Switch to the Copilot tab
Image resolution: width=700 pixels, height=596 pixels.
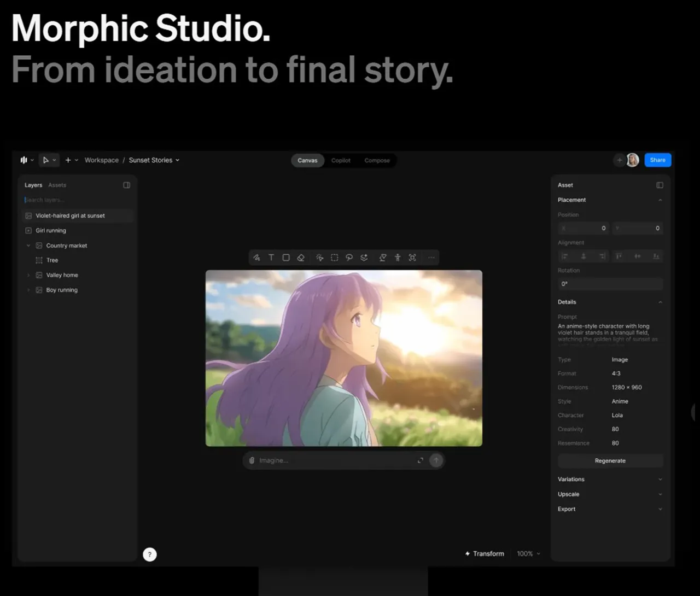[x=341, y=160]
